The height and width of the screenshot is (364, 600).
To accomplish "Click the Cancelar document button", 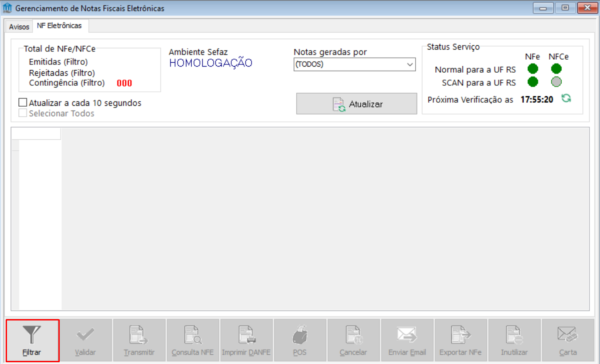I will click(354, 340).
